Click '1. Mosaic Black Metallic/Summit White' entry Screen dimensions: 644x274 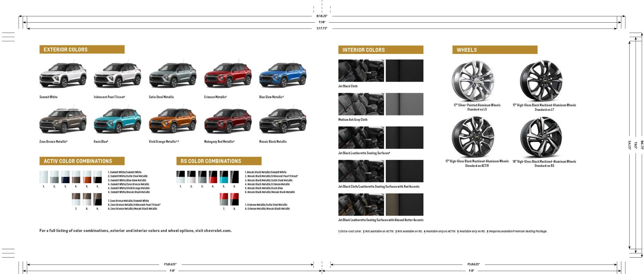pyautogui.click(x=265, y=172)
